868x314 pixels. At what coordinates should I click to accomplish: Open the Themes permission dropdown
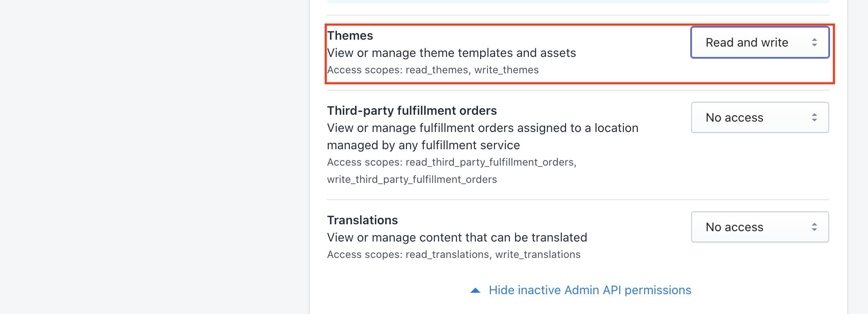pyautogui.click(x=759, y=42)
